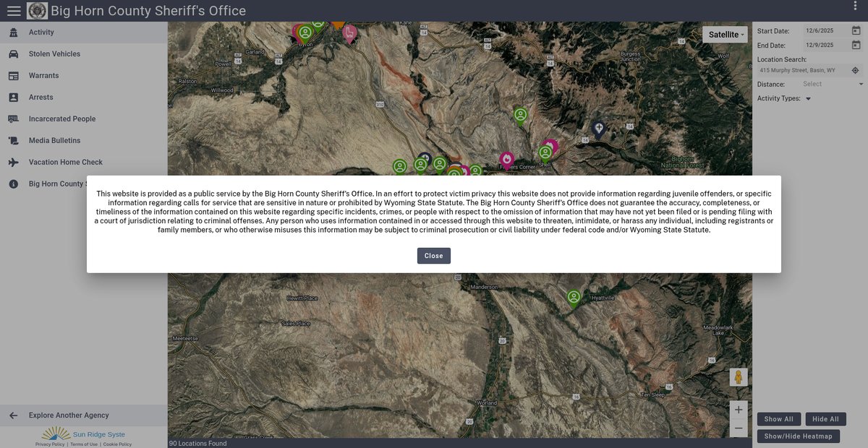Viewport: 868px width, 448px height.
Task: Close the disclaimer dialog
Action: pyautogui.click(x=434, y=256)
